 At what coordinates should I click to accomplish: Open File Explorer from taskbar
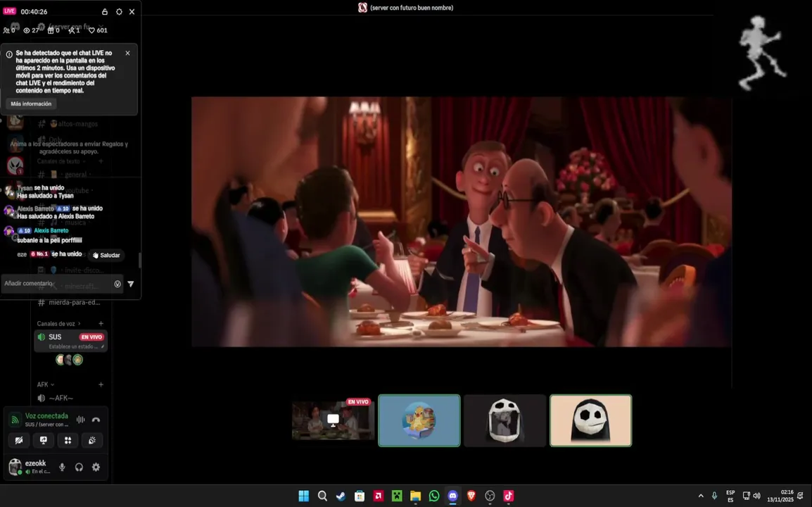click(415, 496)
